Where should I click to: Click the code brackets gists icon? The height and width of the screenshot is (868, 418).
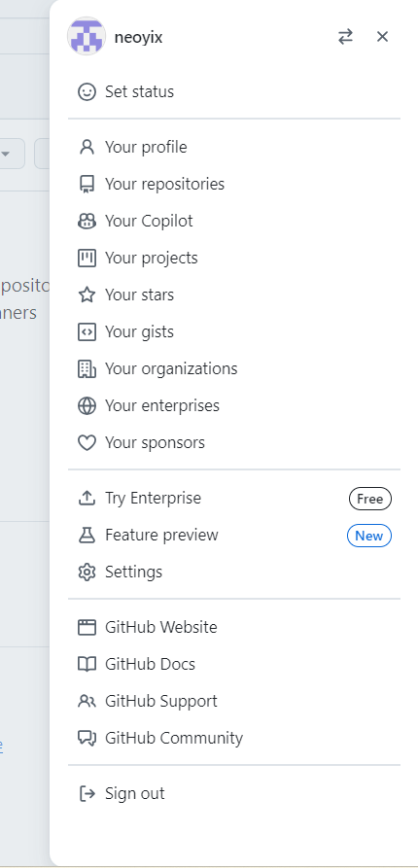pyautogui.click(x=87, y=331)
